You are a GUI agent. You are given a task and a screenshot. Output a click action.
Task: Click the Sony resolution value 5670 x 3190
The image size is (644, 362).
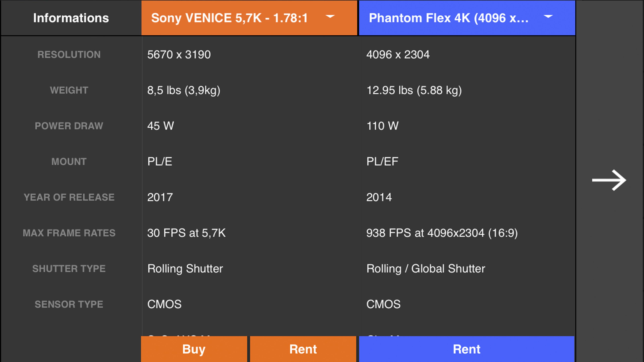pos(179,54)
